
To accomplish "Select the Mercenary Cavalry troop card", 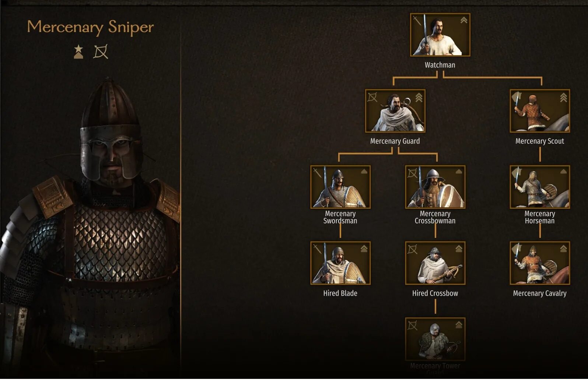I will click(x=540, y=263).
